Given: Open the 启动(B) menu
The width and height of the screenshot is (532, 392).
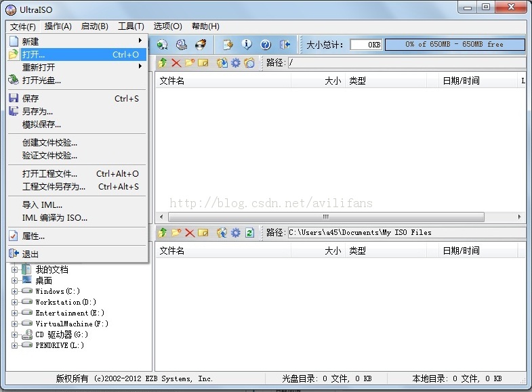Looking at the screenshot, I should tap(95, 26).
